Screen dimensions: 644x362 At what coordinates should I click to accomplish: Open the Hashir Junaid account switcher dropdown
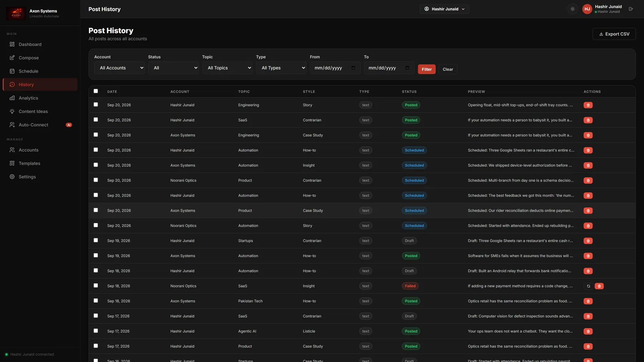[444, 9]
